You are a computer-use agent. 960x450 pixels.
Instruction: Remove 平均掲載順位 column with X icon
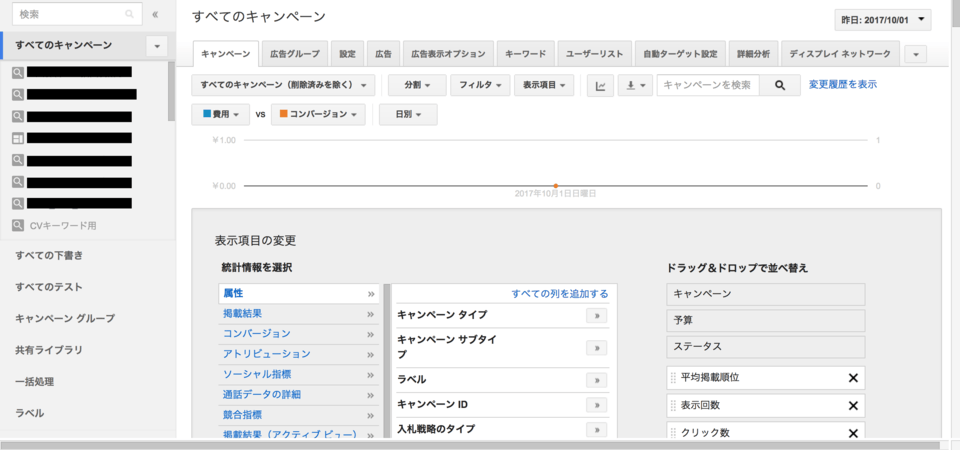point(853,378)
